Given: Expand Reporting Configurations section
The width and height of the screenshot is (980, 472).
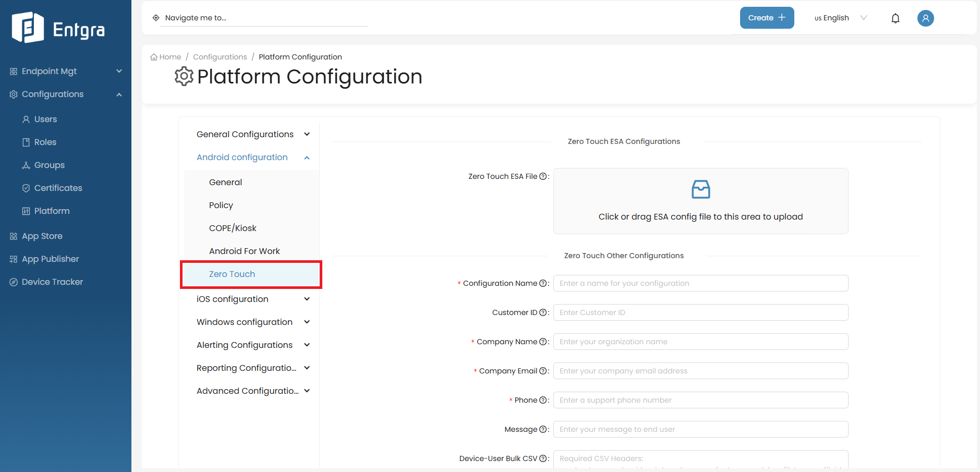Looking at the screenshot, I should pos(307,368).
